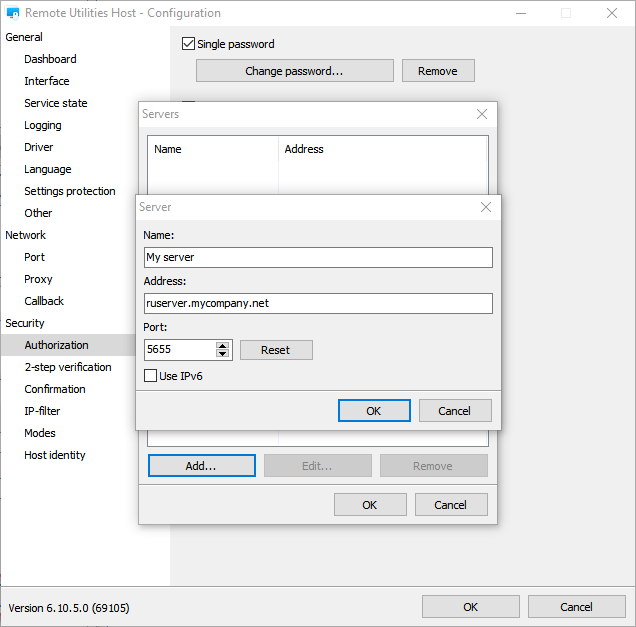Image resolution: width=636 pixels, height=627 pixels.
Task: Click the Name field containing My server
Action: pyautogui.click(x=318, y=258)
